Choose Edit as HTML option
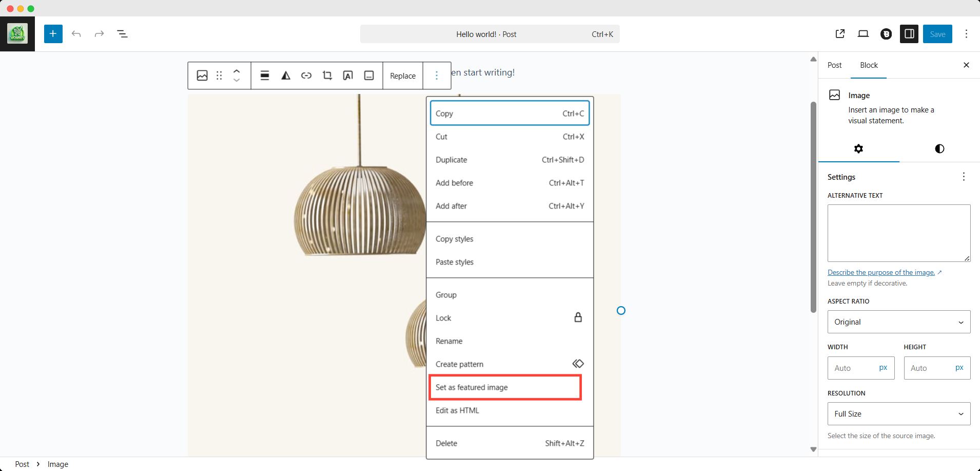 509,410
